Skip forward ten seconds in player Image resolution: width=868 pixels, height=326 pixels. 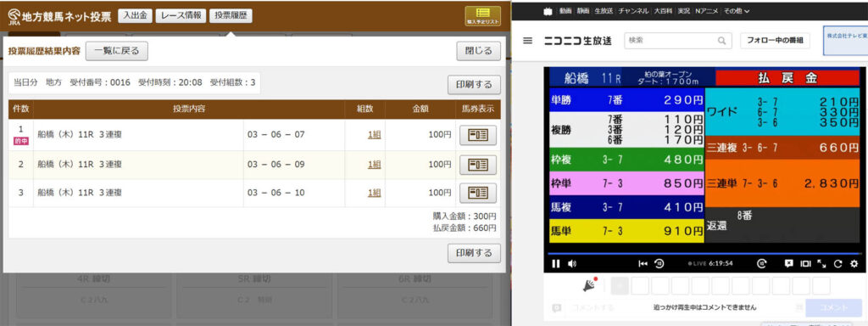[762, 263]
